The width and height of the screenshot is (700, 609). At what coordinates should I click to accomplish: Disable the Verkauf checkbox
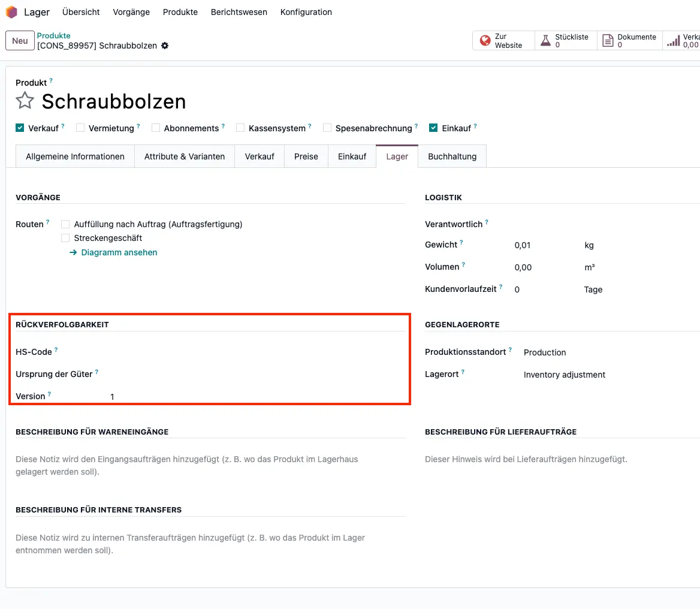pyautogui.click(x=20, y=127)
